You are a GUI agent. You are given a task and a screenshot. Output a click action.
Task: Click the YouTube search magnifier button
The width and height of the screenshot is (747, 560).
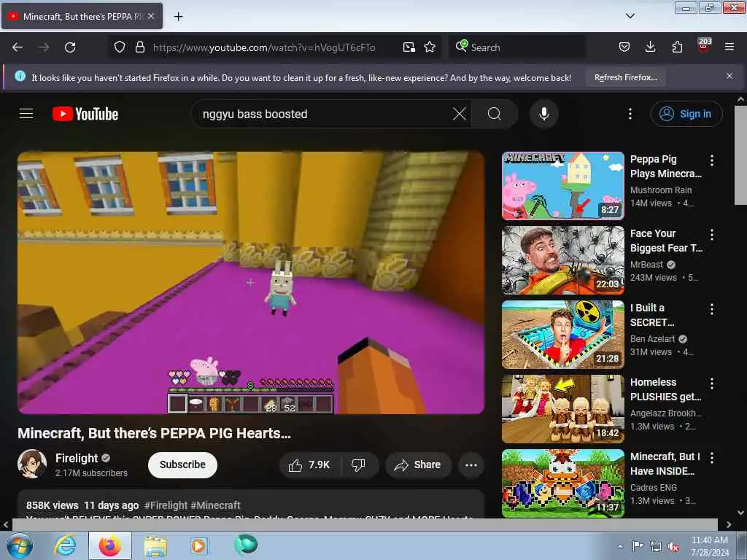495,114
